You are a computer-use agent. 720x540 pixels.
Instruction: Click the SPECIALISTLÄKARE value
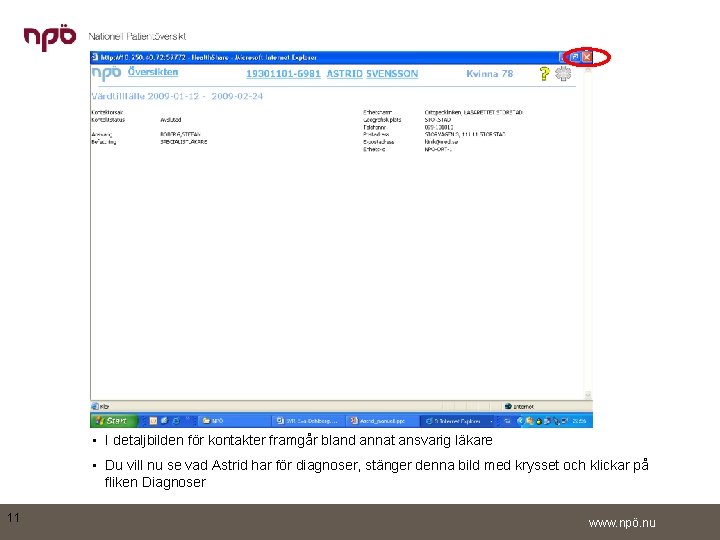[x=184, y=142]
